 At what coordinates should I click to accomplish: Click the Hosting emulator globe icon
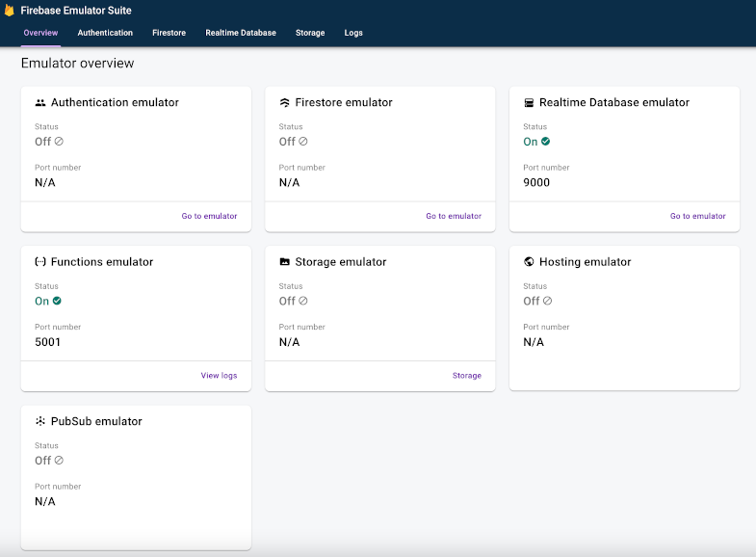(529, 262)
